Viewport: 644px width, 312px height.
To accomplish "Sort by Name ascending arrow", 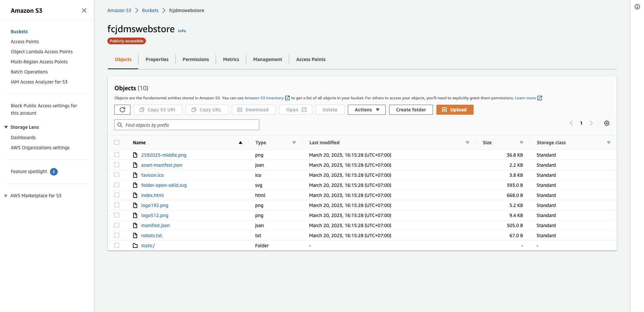I will pos(240,143).
